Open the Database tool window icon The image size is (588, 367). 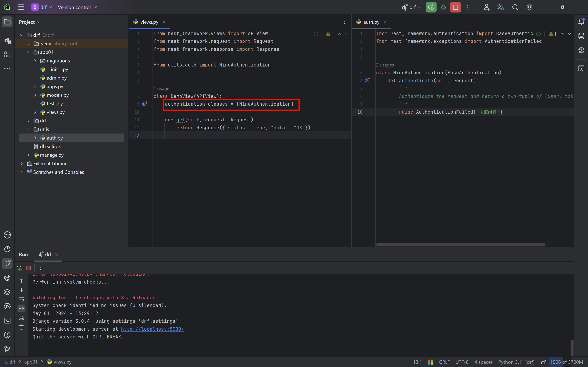tap(581, 36)
